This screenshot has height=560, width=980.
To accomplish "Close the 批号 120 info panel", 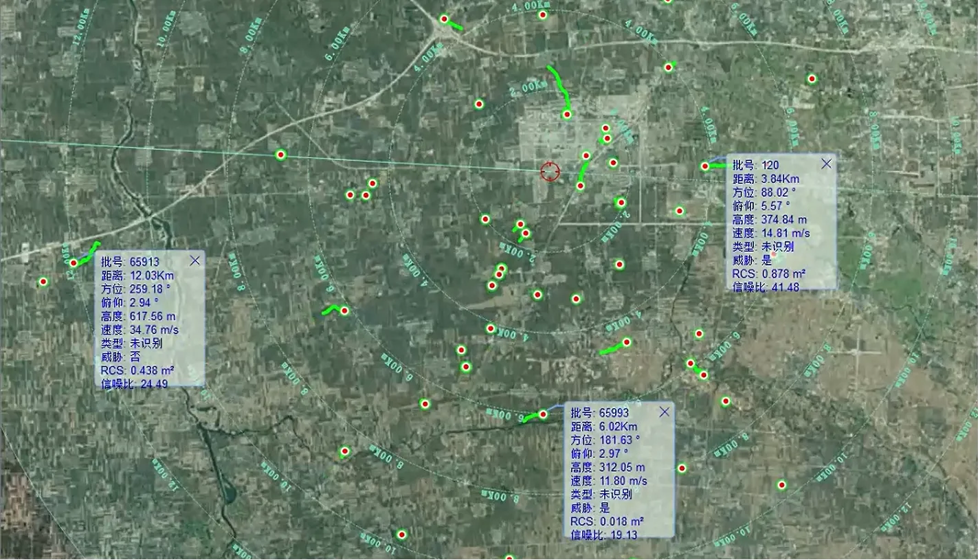I will point(826,164).
